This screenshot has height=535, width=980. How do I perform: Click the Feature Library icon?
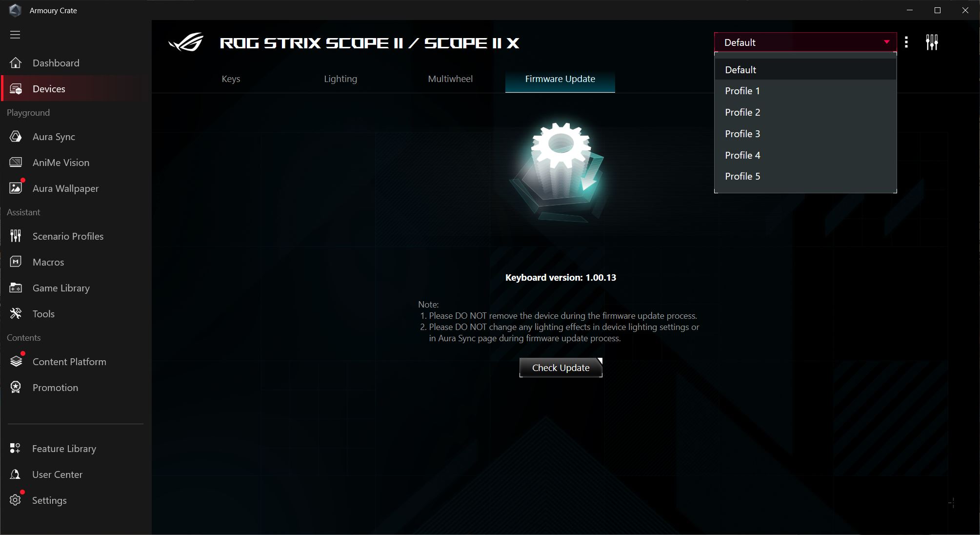click(x=15, y=449)
